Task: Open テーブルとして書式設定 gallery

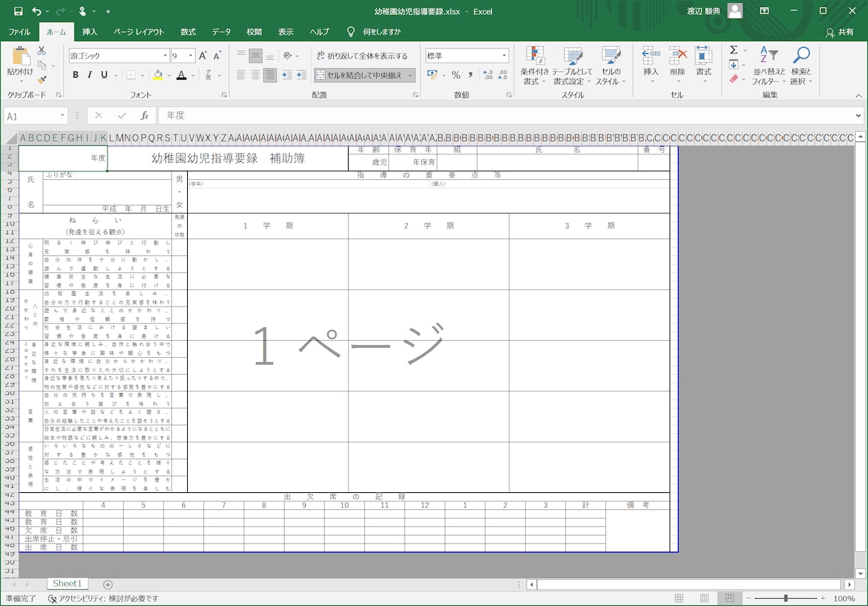Action: (x=572, y=65)
